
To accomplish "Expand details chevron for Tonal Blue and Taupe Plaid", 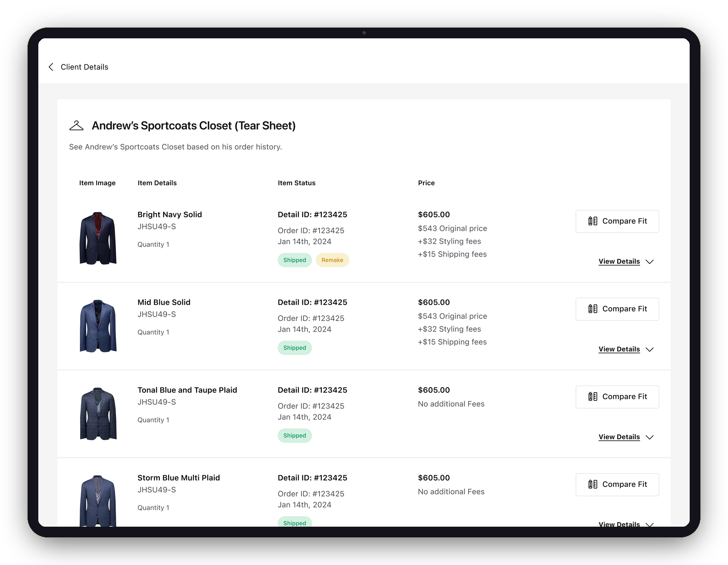I will (649, 437).
